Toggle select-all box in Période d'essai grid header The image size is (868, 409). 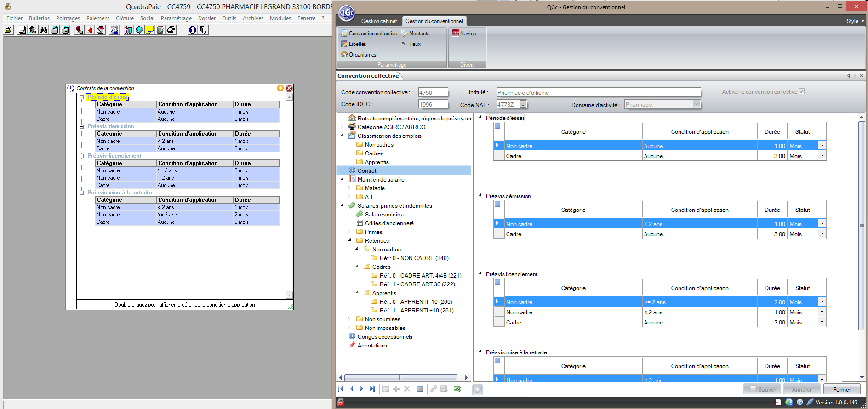pos(497,126)
